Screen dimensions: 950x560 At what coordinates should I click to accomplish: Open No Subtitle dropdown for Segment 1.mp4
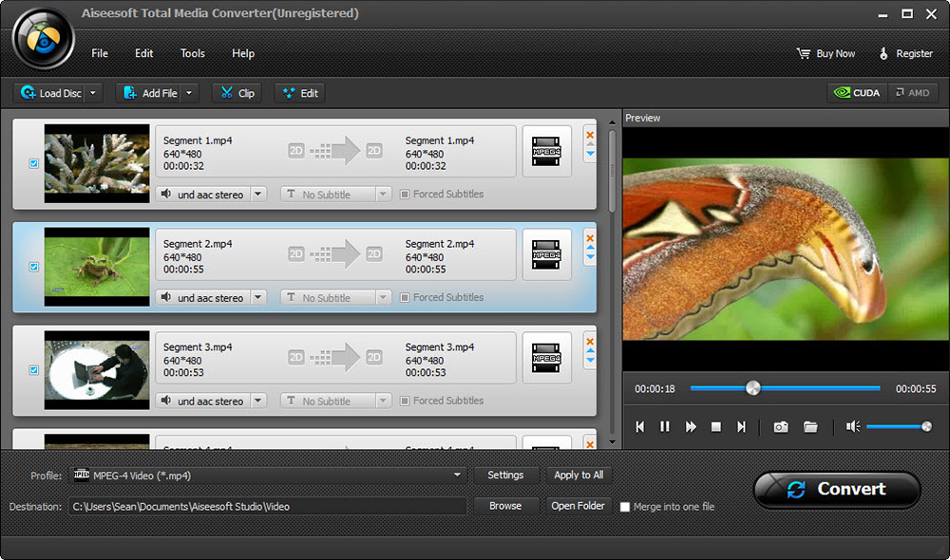pos(382,195)
